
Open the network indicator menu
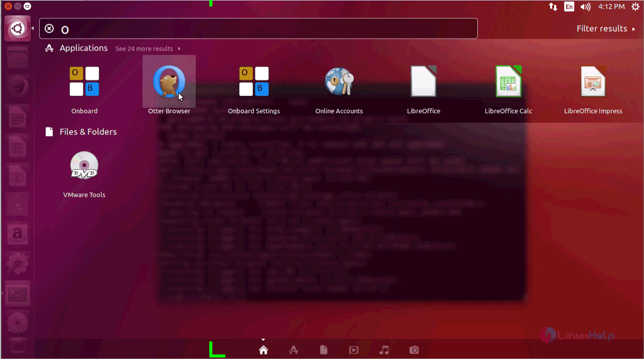tap(553, 7)
